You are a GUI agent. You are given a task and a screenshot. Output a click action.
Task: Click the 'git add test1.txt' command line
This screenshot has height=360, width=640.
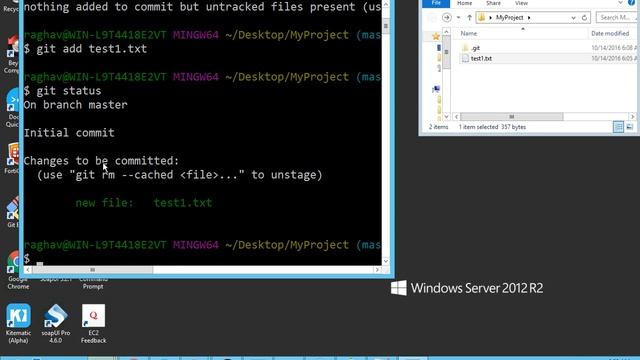[85, 49]
